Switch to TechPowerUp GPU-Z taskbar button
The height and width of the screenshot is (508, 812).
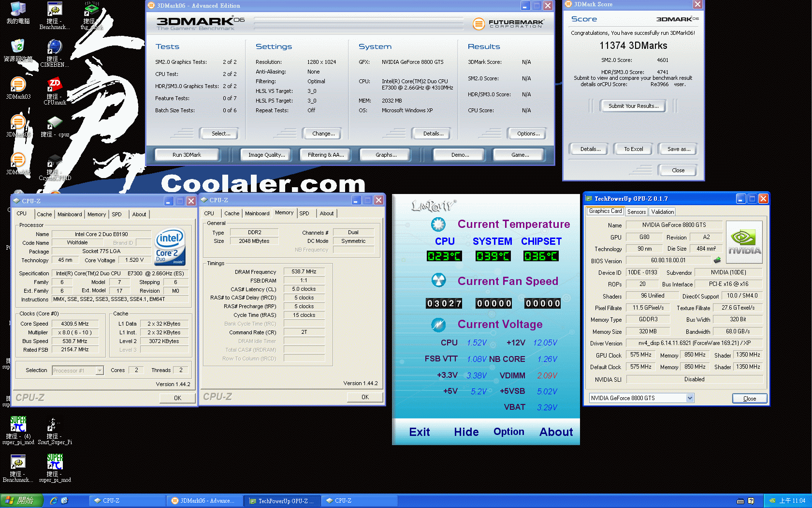click(282, 501)
